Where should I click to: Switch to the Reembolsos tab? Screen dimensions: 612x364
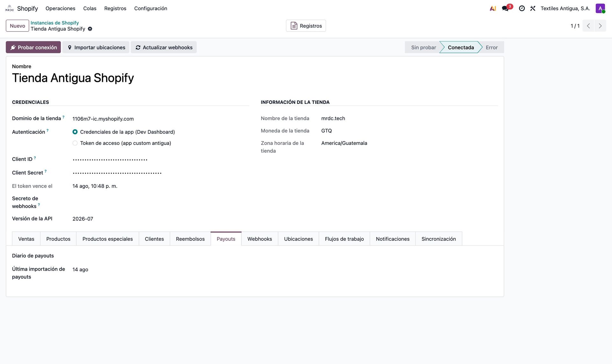click(x=190, y=239)
